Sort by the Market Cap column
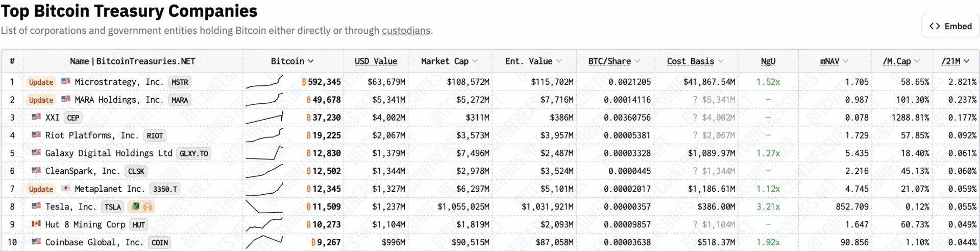 (x=449, y=61)
